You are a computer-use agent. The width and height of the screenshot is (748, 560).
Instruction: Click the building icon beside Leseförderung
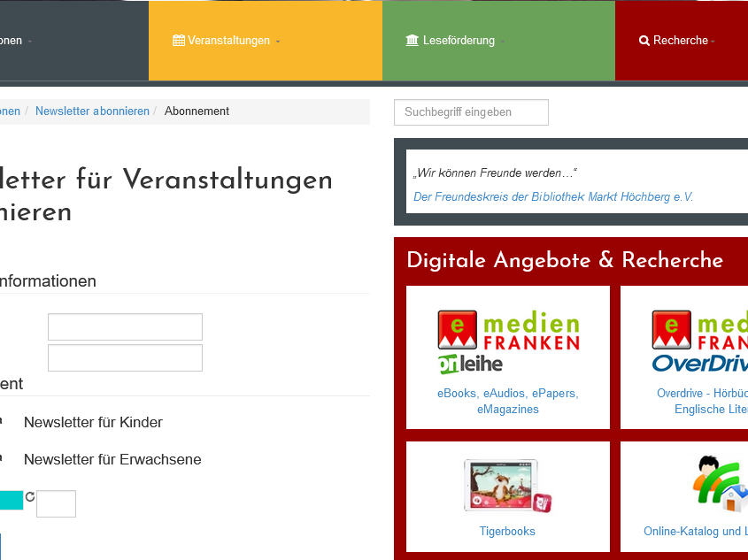(x=412, y=41)
